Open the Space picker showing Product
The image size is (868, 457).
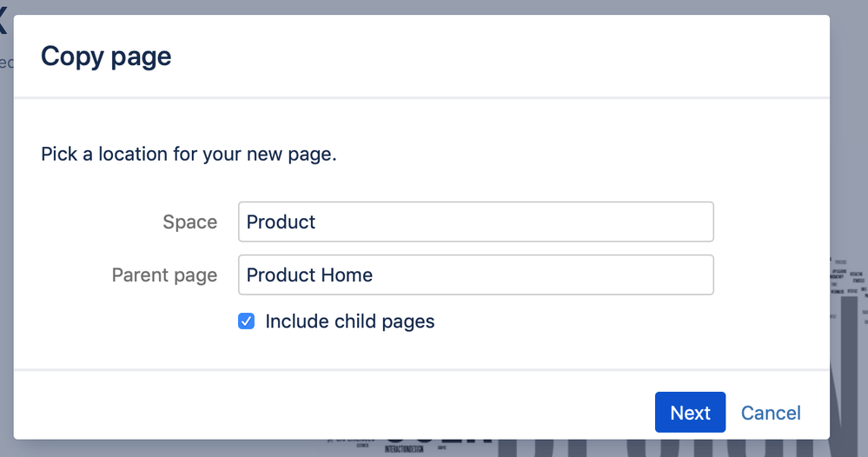point(475,222)
